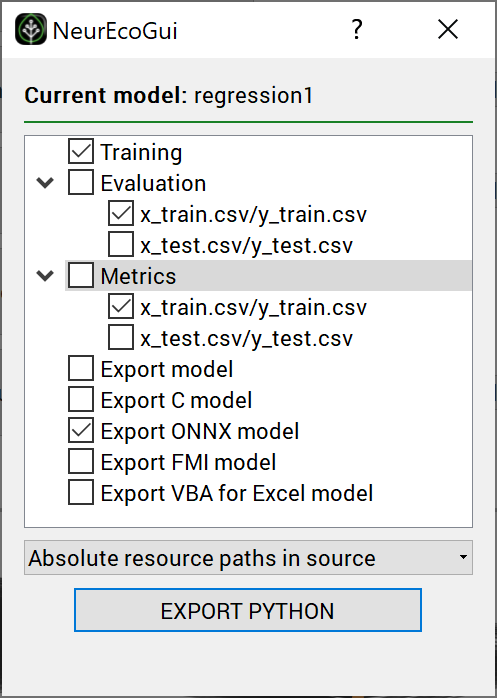This screenshot has height=698, width=497.
Task: Click the EXPORT PYTHON button
Action: [x=248, y=610]
